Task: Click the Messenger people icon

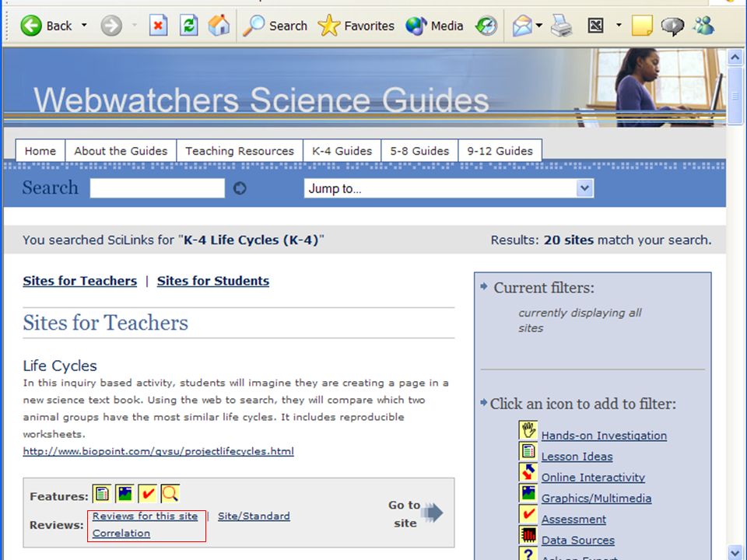Action: pos(703,25)
